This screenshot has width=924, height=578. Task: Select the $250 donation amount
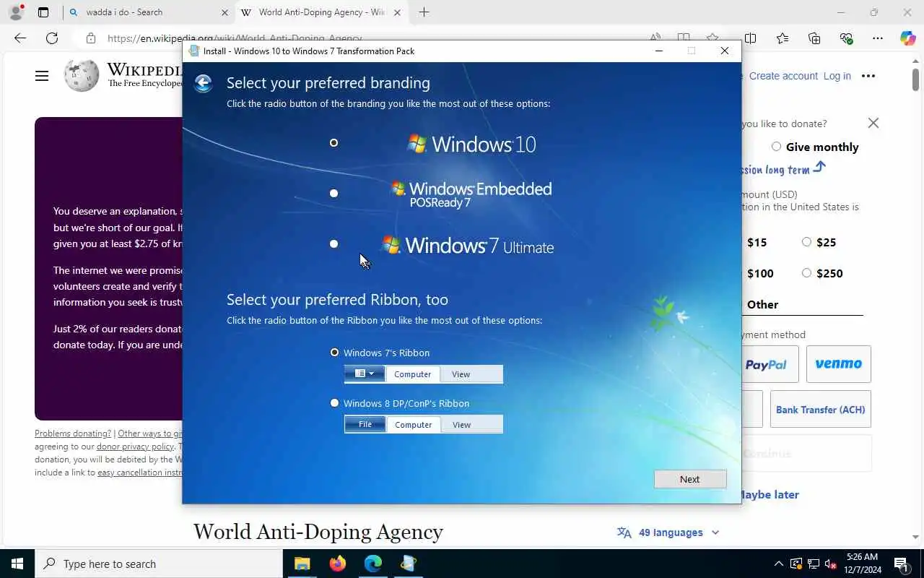[806, 273]
